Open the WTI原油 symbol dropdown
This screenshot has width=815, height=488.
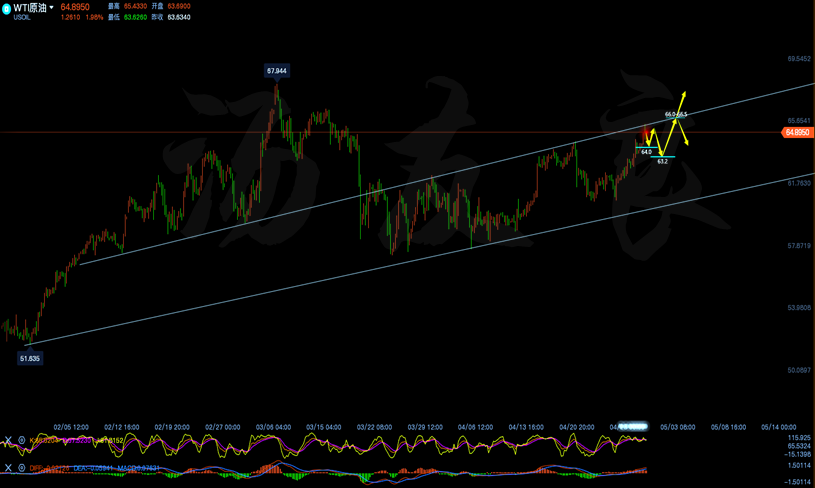(x=52, y=8)
